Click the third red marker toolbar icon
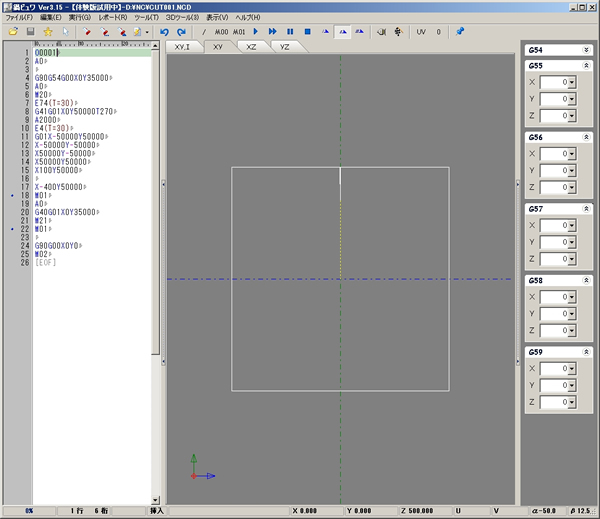 pyautogui.click(x=122, y=32)
